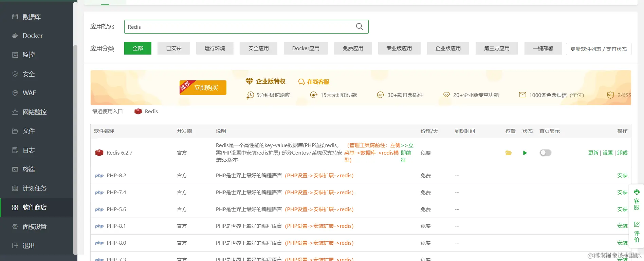Click the 价格/天 column header

(429, 131)
